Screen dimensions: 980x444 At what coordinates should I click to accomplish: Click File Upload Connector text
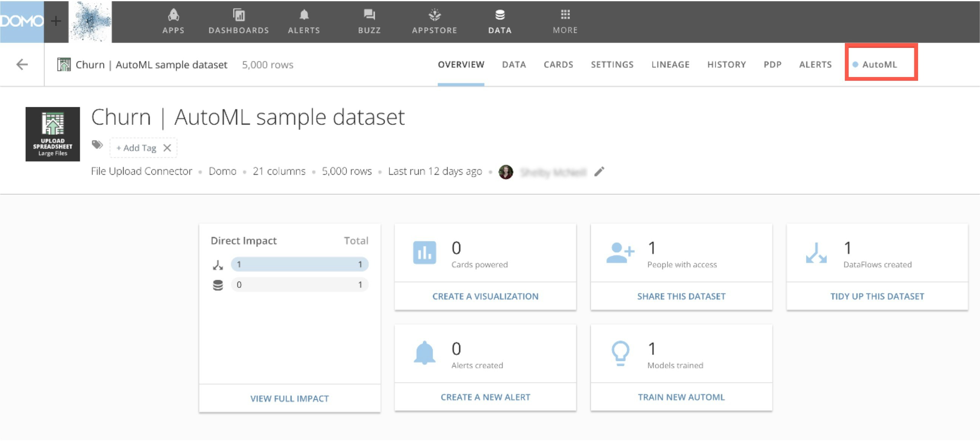coord(142,171)
